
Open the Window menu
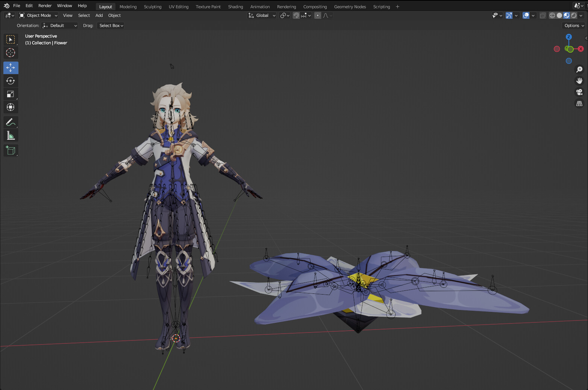coord(64,6)
